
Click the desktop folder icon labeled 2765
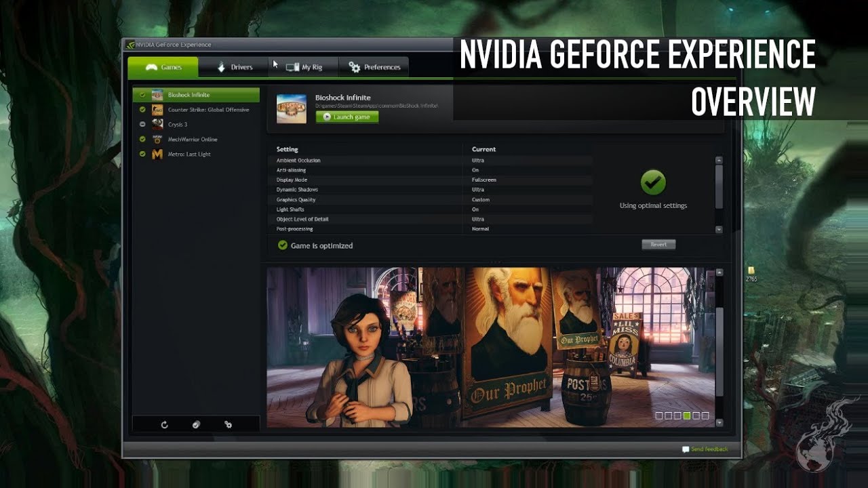point(751,271)
